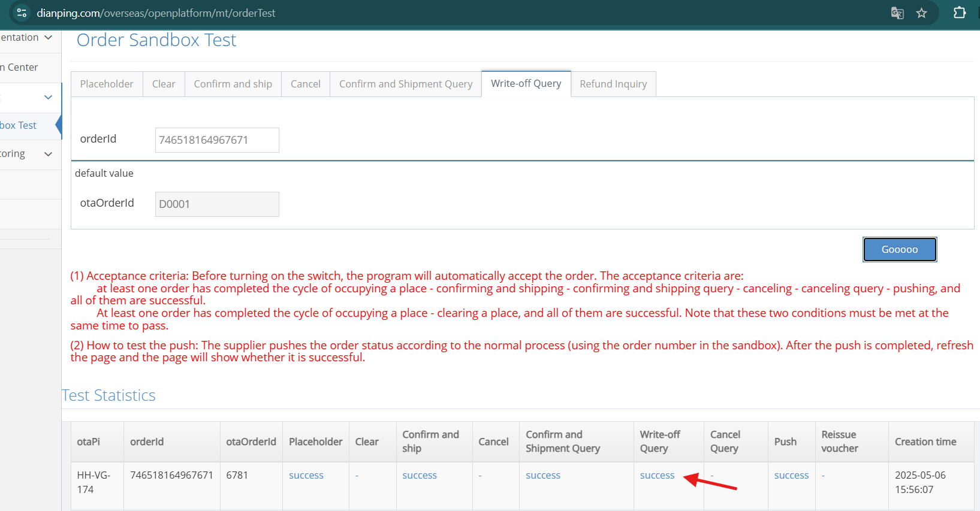
Task: Click the otaOrderId field showing D0001
Action: coord(216,204)
